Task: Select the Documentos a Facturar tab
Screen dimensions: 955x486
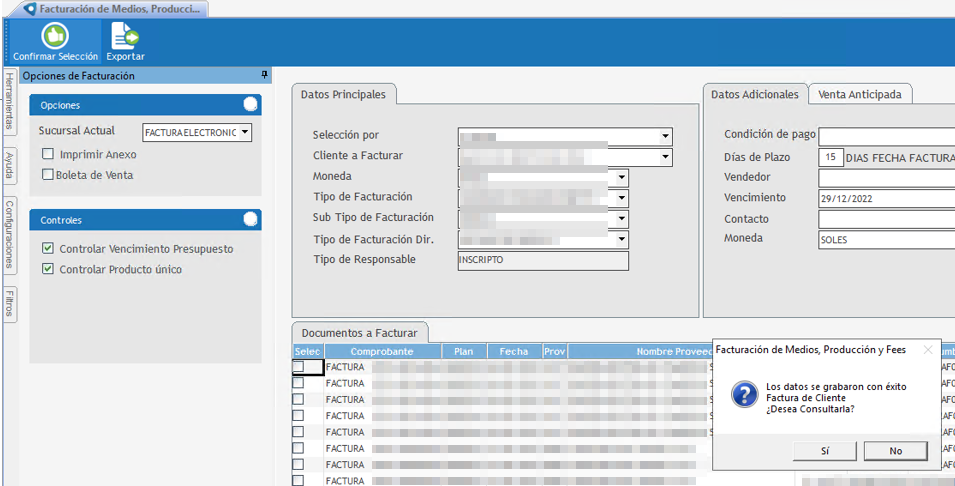Action: click(359, 333)
